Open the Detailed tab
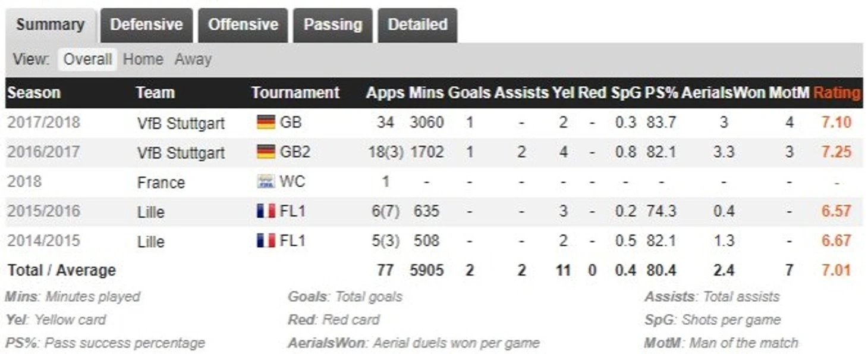 [x=417, y=25]
